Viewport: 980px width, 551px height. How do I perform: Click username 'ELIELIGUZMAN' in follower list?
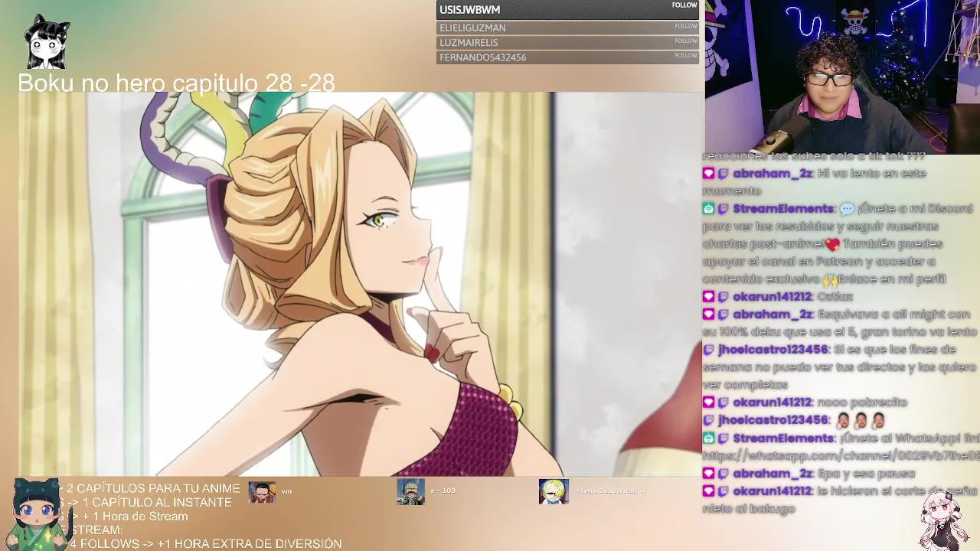472,28
